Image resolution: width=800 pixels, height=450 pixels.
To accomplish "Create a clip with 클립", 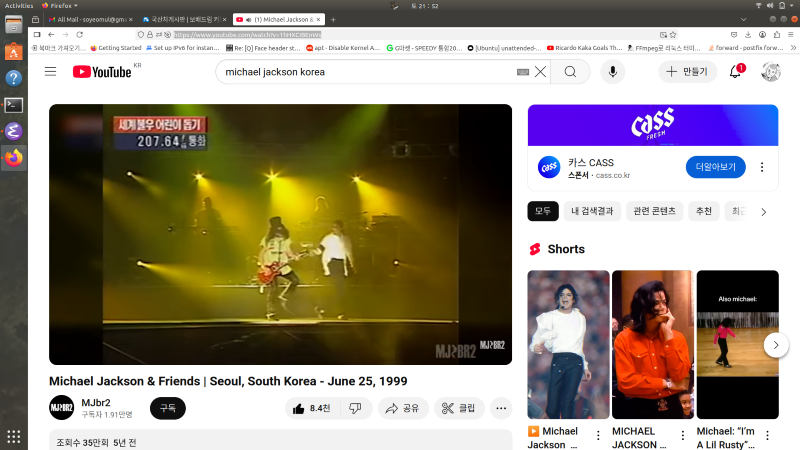I will (x=459, y=408).
